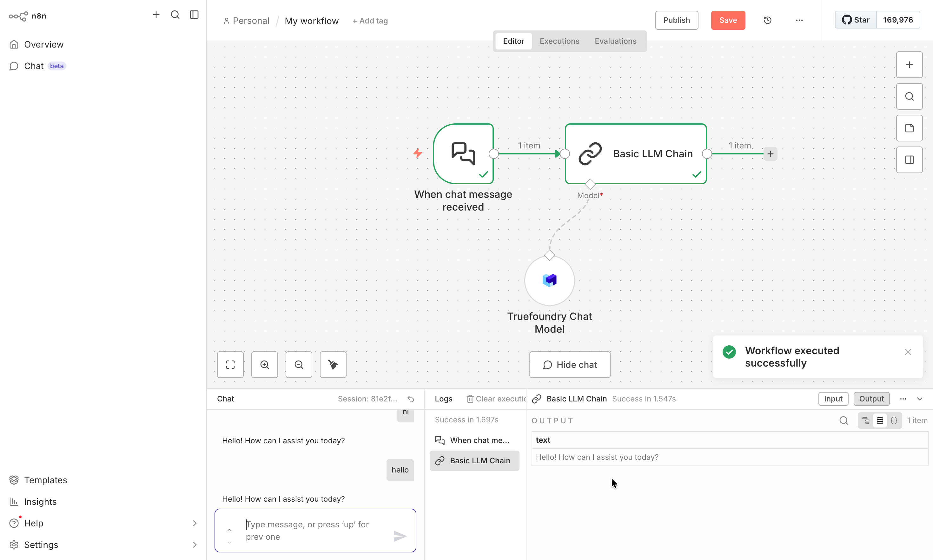This screenshot has width=933, height=560.
Task: Collapse the output panel with the chevron
Action: click(x=920, y=399)
